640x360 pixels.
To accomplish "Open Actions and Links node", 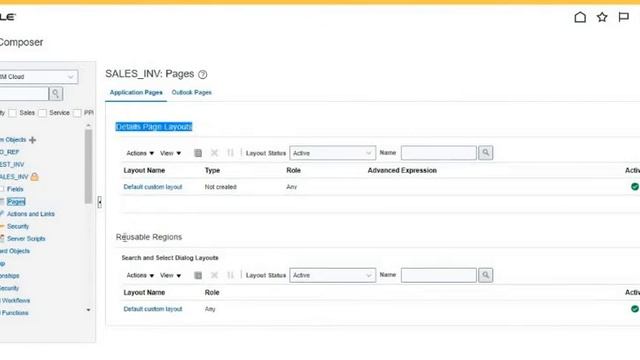I will coord(31,214).
